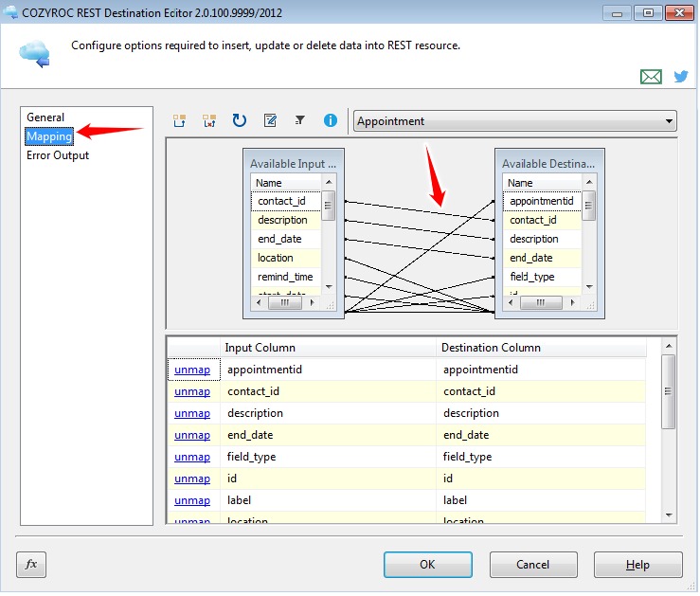Screen dimensions: 700x596
Task: Open the fx expression editor button
Action: coord(31,565)
